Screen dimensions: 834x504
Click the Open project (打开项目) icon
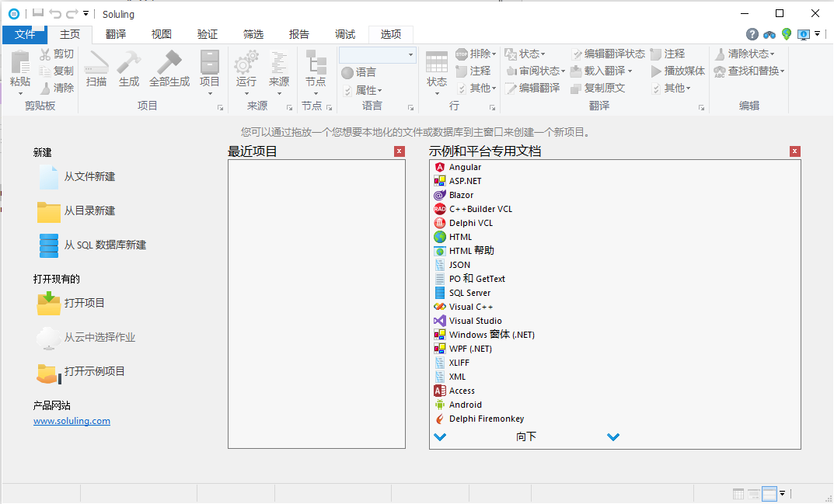pyautogui.click(x=48, y=303)
